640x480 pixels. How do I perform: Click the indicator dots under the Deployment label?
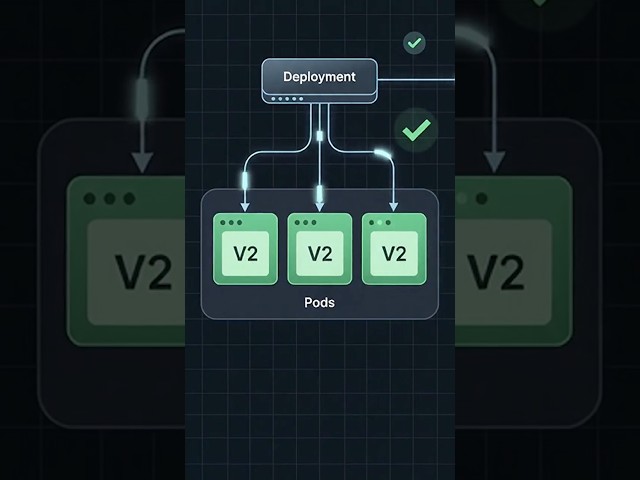pos(287,99)
